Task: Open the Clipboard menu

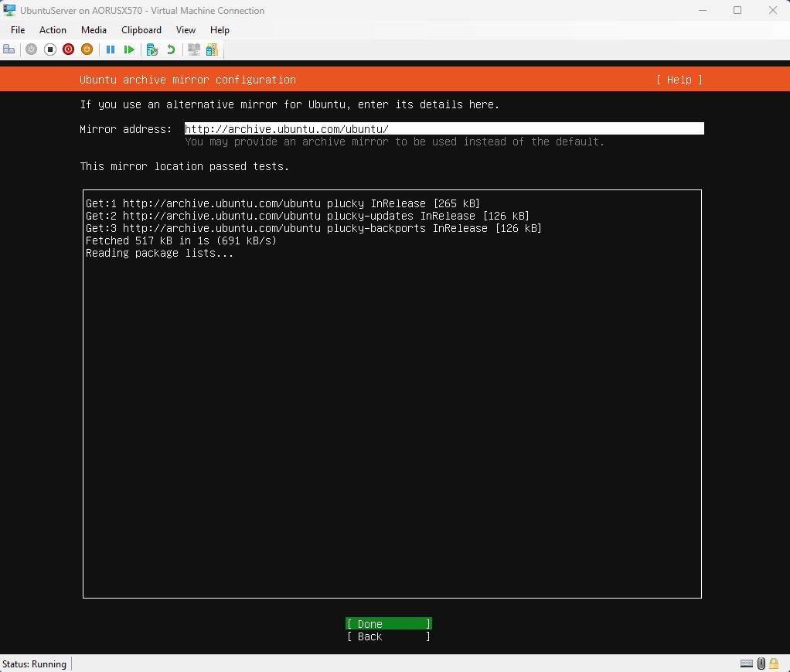Action: point(141,29)
